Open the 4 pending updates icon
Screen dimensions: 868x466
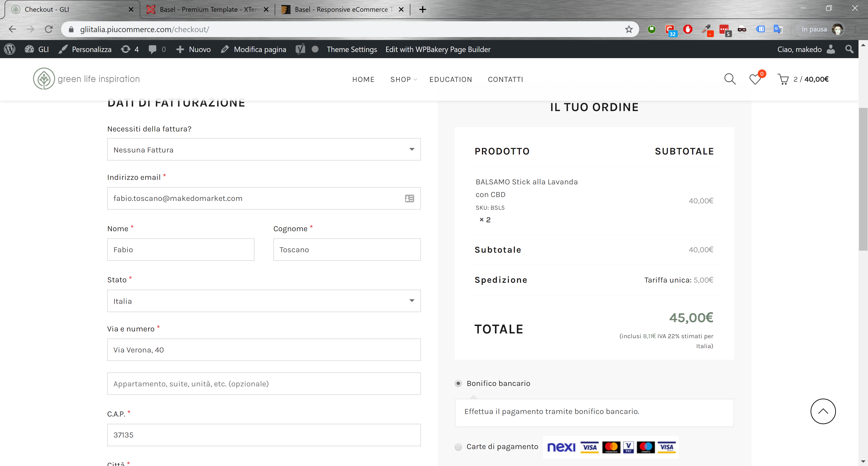tap(130, 49)
